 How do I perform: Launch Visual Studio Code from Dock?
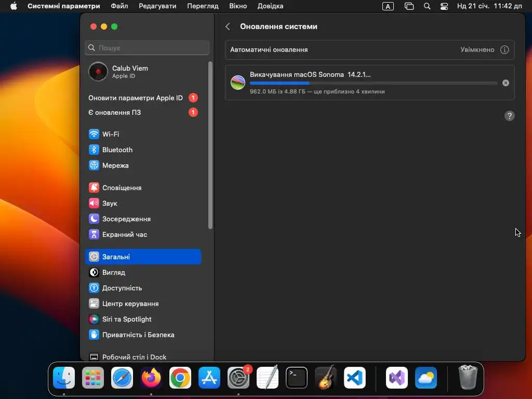click(355, 378)
